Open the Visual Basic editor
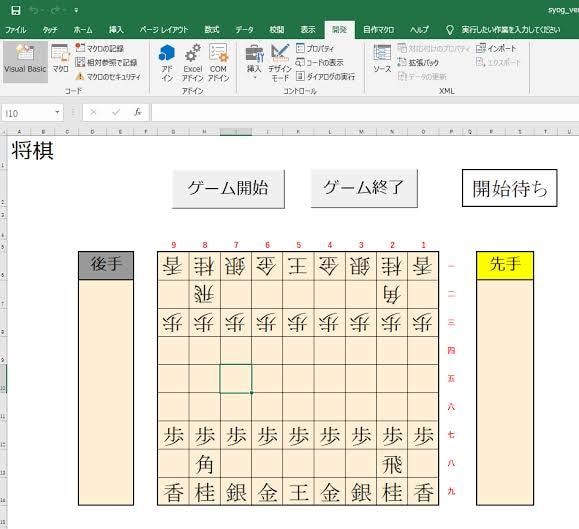The height and width of the screenshot is (529, 579). pyautogui.click(x=25, y=61)
